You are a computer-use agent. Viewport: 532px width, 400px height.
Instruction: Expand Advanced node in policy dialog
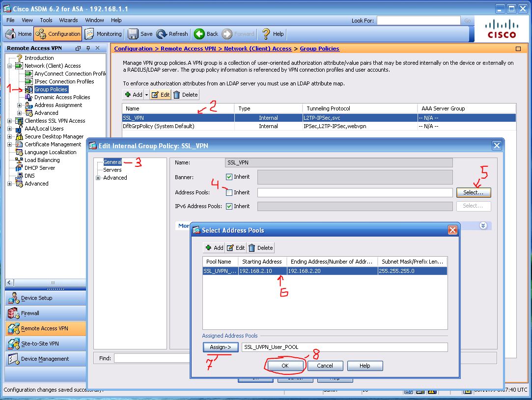click(x=98, y=178)
